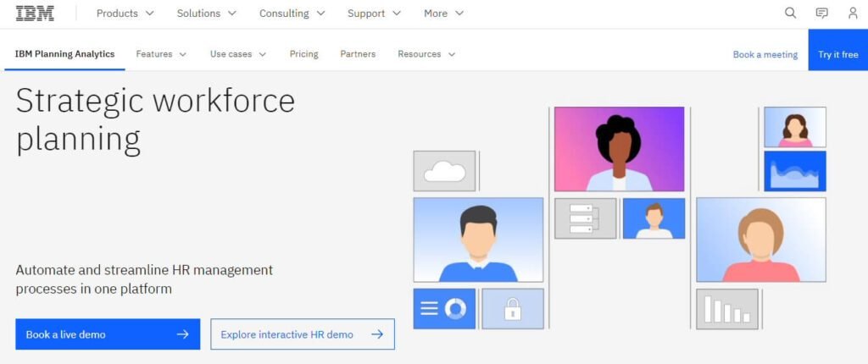This screenshot has width=868, height=364.
Task: Expand the Features dropdown
Action: (x=161, y=54)
